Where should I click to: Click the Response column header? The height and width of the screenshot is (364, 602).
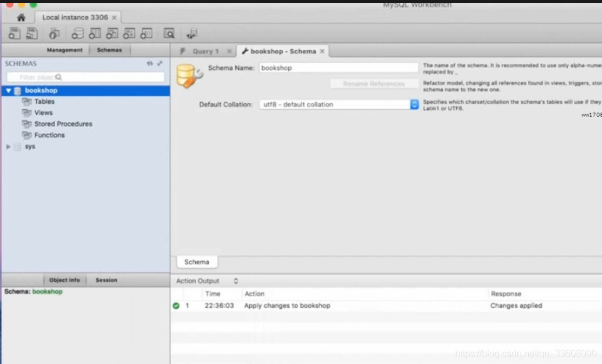[506, 294]
